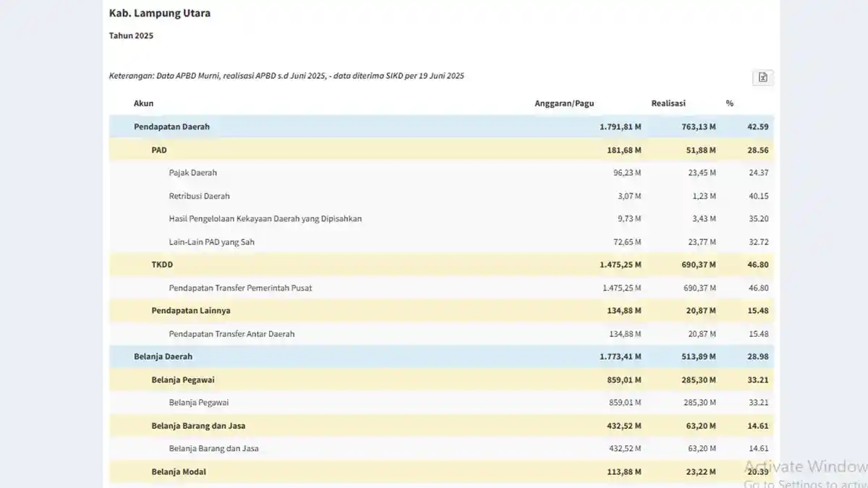Click the 24.37 percentage value
The image size is (868, 488).
tap(759, 173)
